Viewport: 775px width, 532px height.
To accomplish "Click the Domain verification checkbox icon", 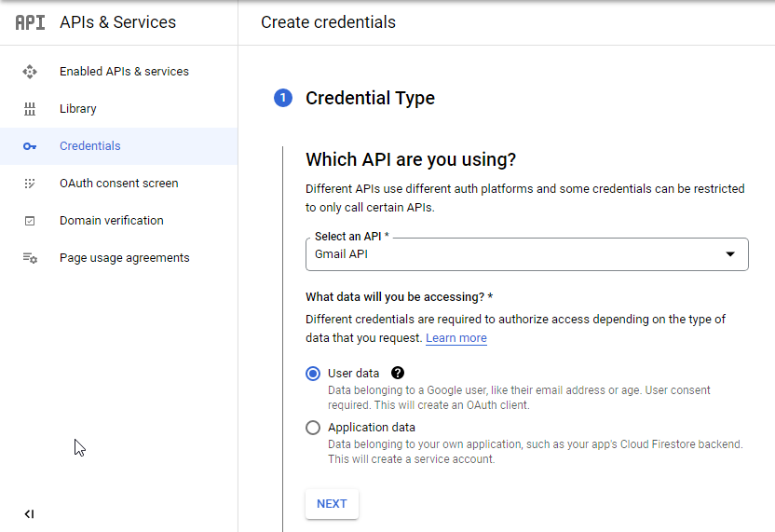I will pyautogui.click(x=30, y=221).
